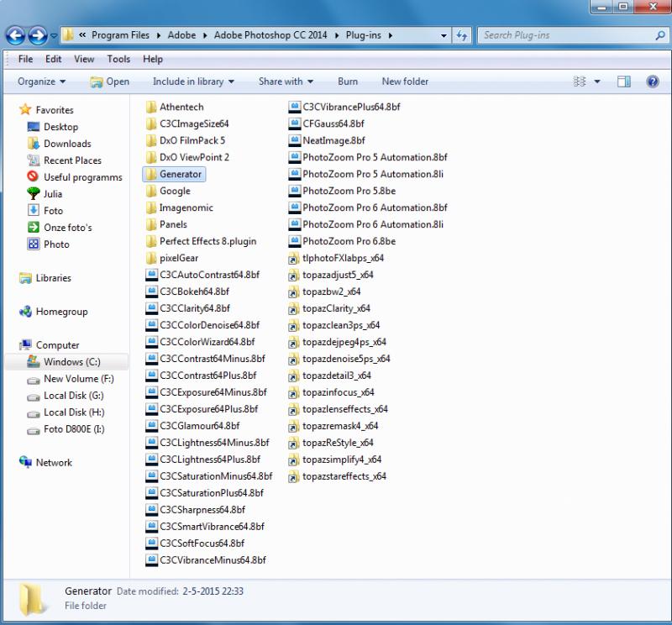Image resolution: width=672 pixels, height=625 pixels.
Task: Open the View menu
Action: click(84, 59)
